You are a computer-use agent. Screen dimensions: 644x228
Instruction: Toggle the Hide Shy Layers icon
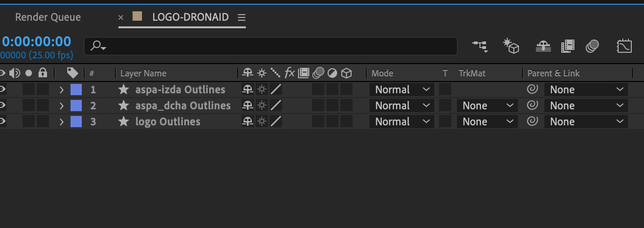pos(543,46)
